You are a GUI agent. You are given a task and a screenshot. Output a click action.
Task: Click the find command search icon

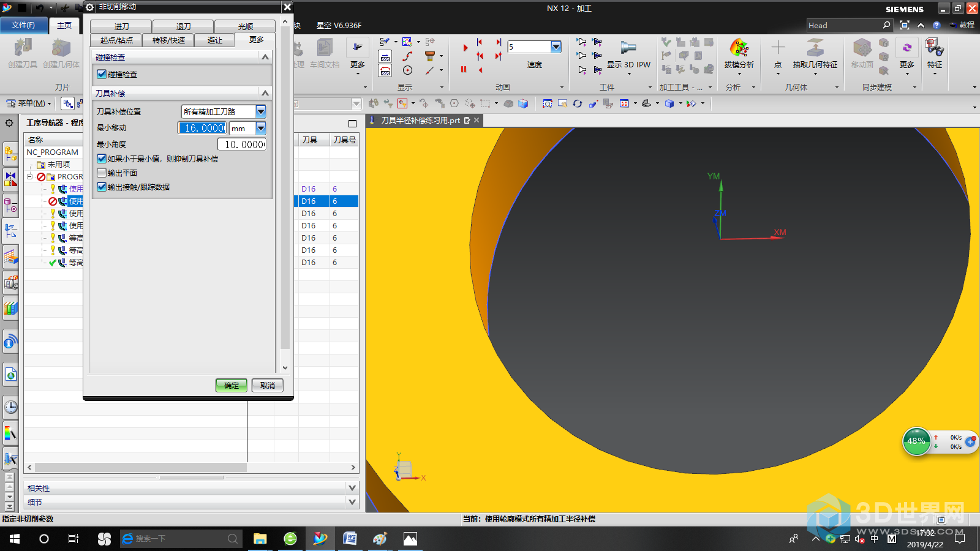[886, 25]
